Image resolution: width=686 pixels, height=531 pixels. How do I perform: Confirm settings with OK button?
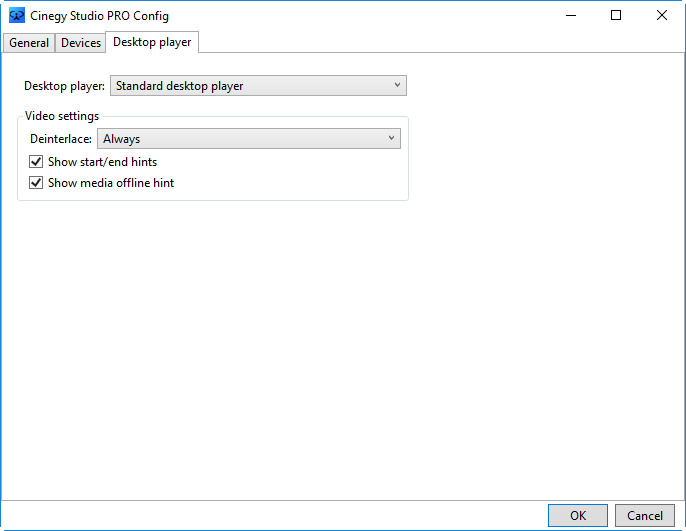(x=578, y=516)
